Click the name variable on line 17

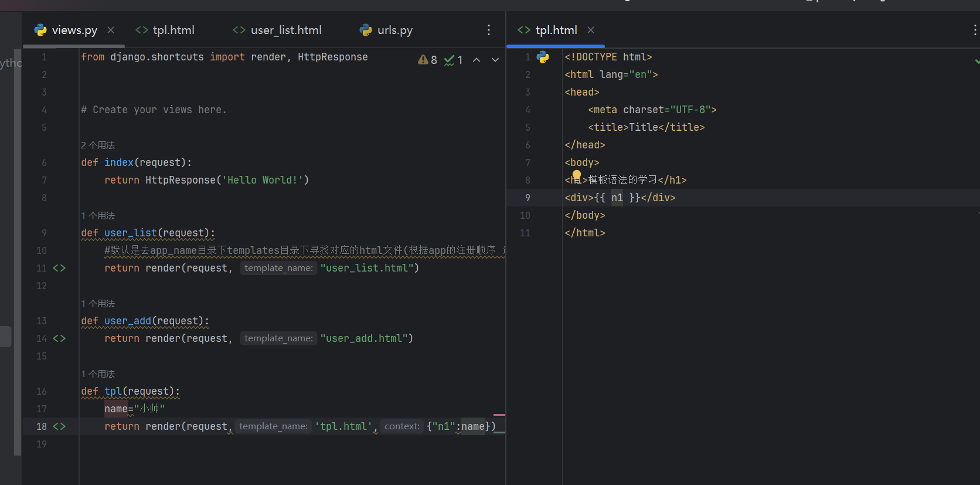(116, 409)
